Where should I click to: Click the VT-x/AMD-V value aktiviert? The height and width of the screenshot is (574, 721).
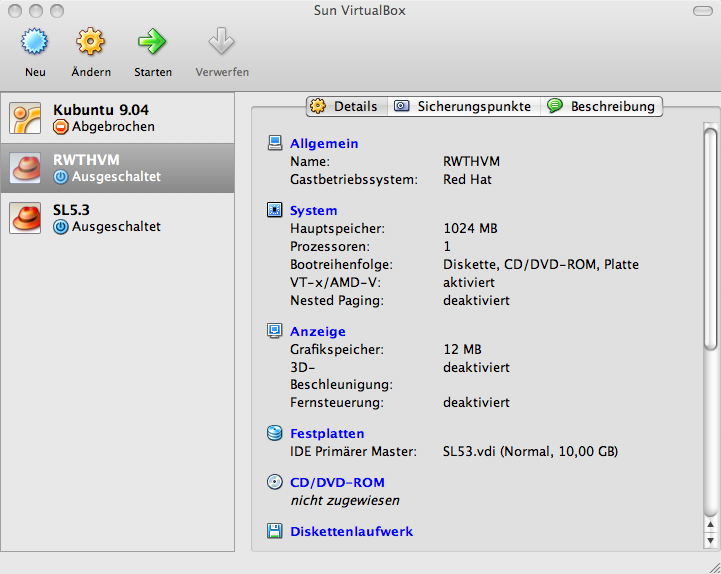(469, 282)
